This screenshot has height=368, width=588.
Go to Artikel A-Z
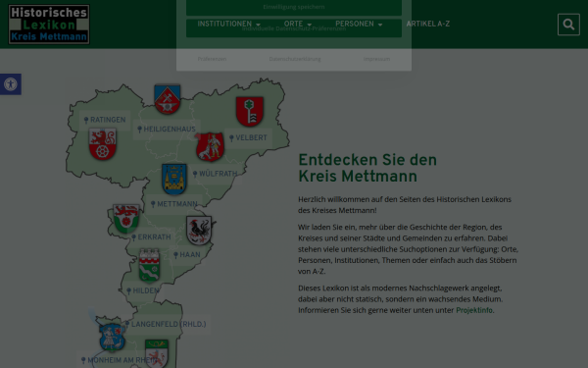coord(428,24)
